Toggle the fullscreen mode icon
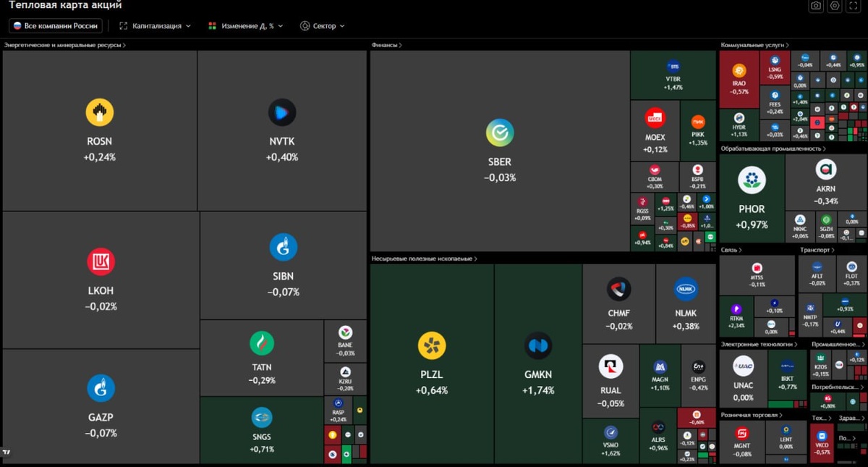The width and height of the screenshot is (868, 467). pos(854,6)
